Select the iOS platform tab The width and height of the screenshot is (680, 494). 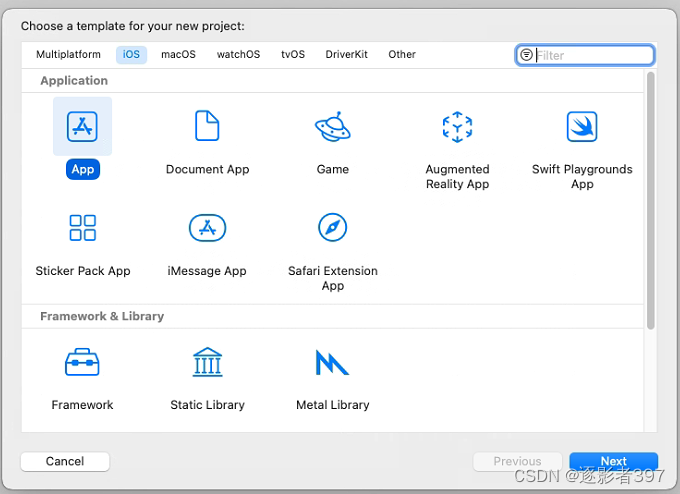coord(131,55)
